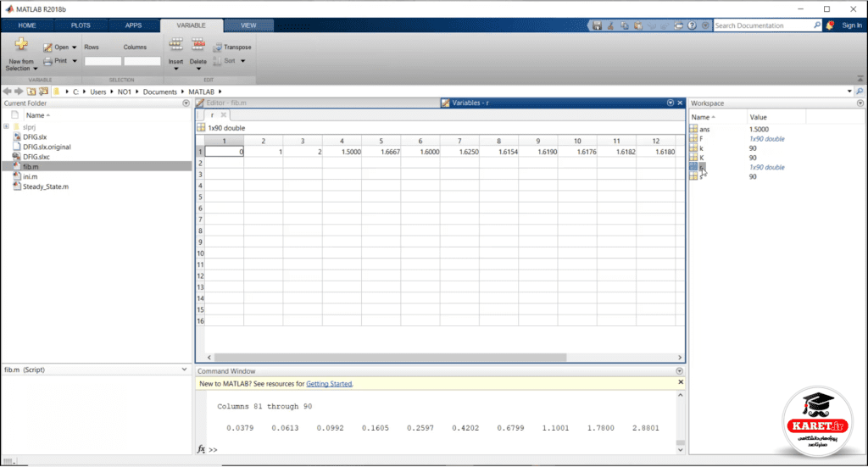
Task: Click the Switch Windows icon in quick access toolbar
Action: (x=678, y=25)
